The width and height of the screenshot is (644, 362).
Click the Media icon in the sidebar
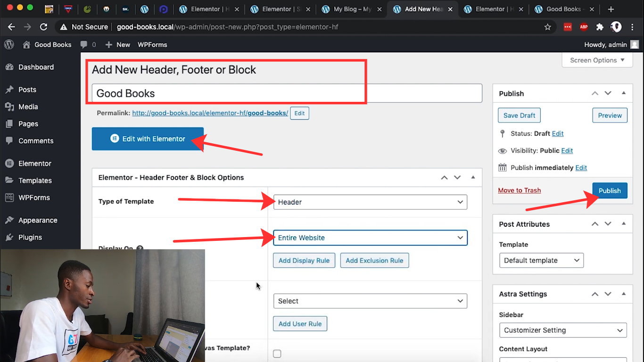[x=9, y=107]
